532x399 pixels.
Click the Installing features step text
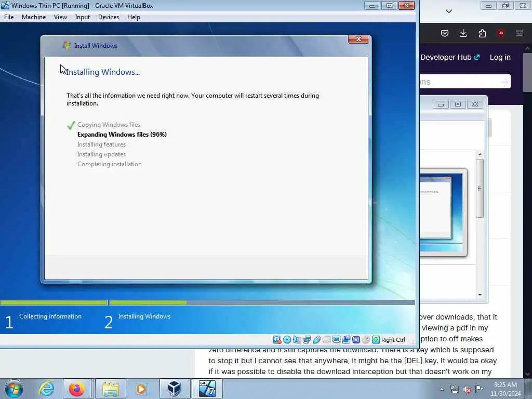(101, 144)
